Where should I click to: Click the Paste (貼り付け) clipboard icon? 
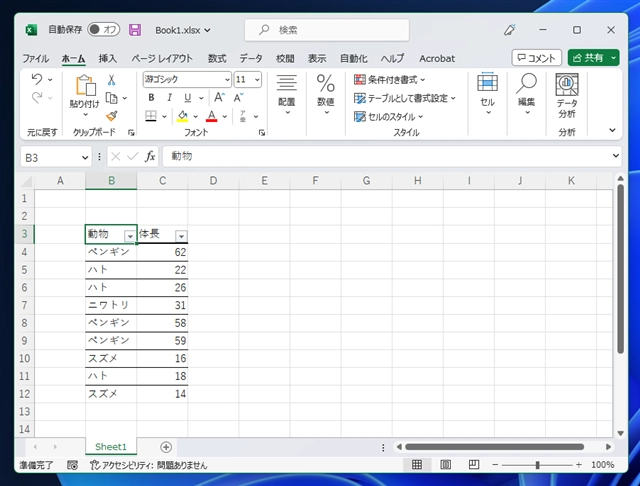coord(84,87)
